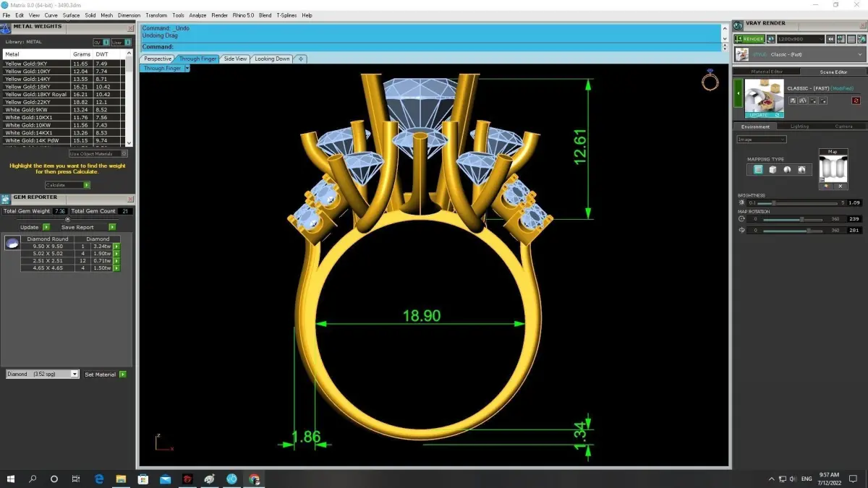Click green arrow for 1.50tw diamond row
Image resolution: width=868 pixels, height=488 pixels.
(116, 268)
